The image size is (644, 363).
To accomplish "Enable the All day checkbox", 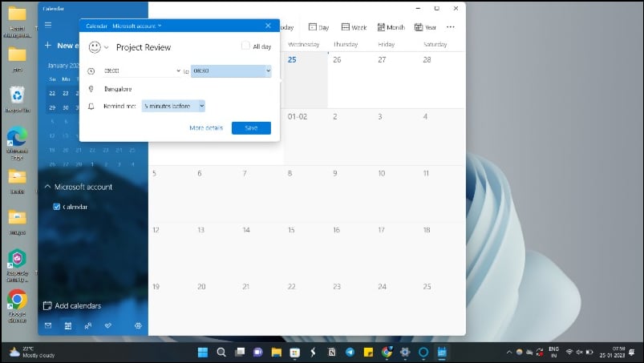I will tap(245, 46).
